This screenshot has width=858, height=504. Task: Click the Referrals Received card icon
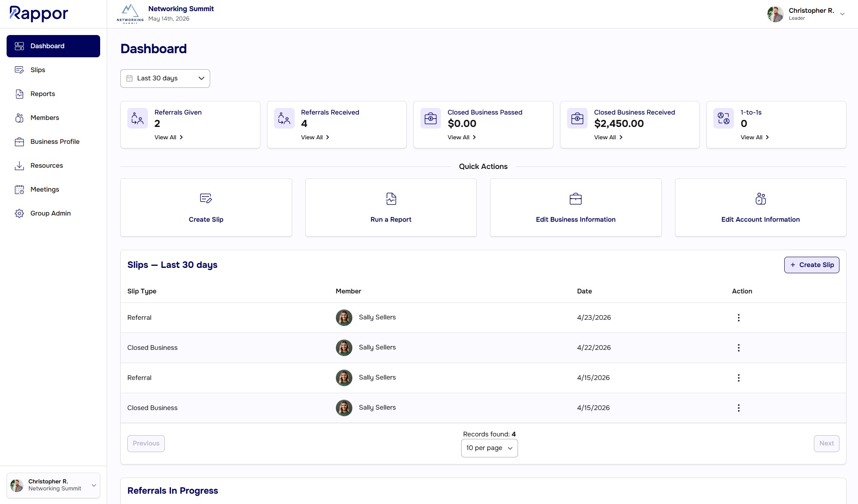[284, 118]
